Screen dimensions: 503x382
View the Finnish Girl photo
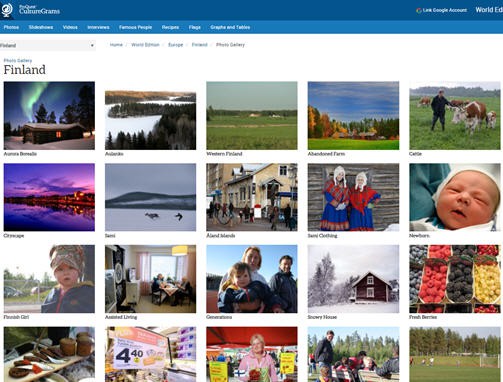click(x=49, y=279)
